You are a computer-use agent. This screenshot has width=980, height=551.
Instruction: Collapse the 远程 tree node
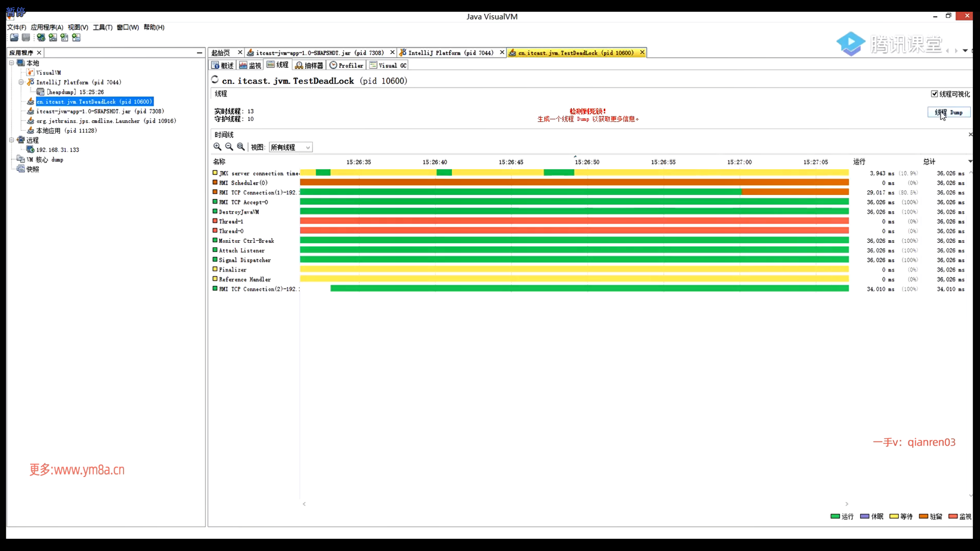[x=11, y=140]
